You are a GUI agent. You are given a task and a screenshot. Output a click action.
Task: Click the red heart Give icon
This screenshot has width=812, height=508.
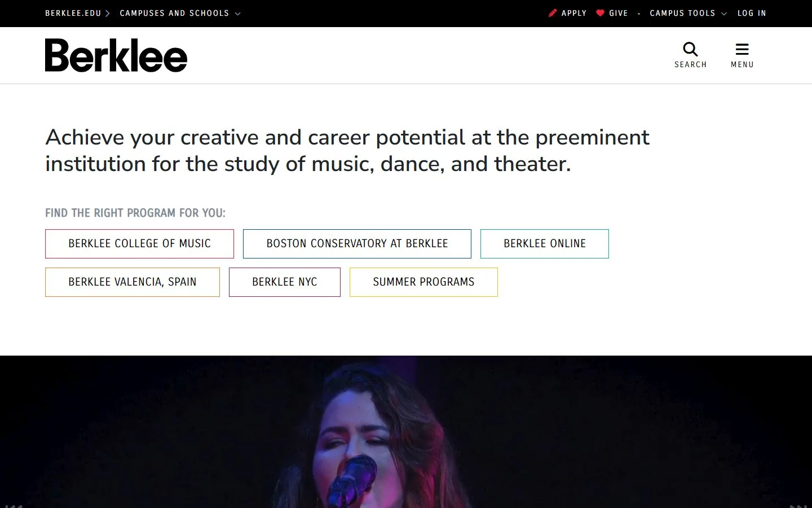click(x=600, y=13)
